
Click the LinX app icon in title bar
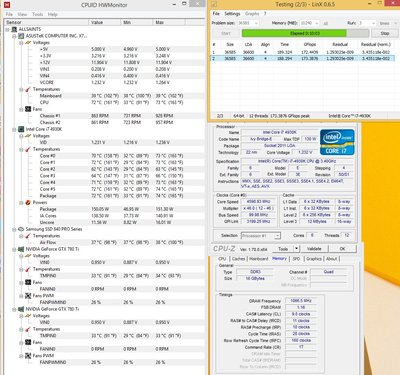click(x=214, y=4)
